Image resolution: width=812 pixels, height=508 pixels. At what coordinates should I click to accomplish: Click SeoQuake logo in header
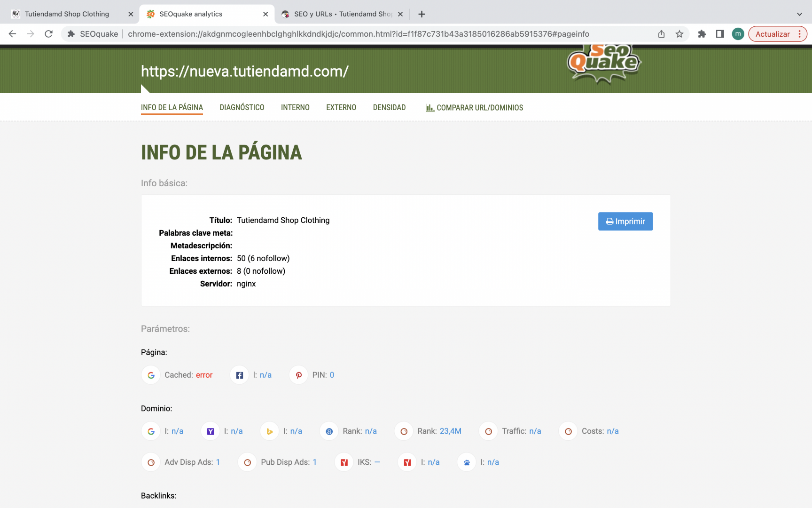point(604,63)
